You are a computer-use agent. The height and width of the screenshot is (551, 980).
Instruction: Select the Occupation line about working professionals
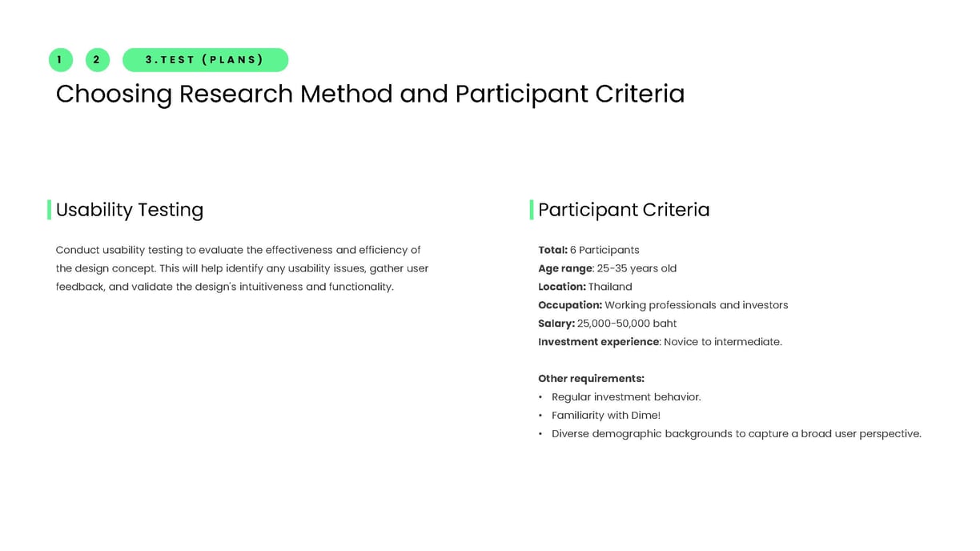(x=663, y=305)
